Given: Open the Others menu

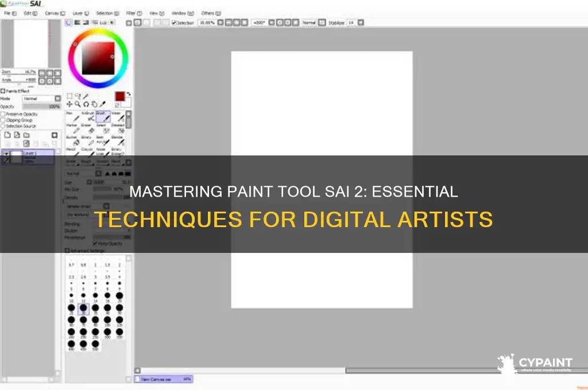Looking at the screenshot, I should [211, 13].
